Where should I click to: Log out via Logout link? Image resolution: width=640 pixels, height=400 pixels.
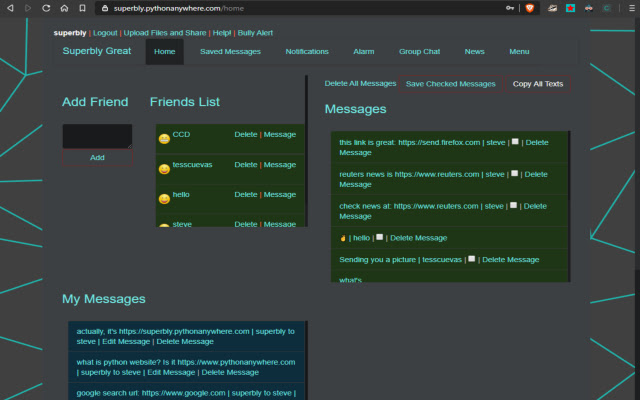105,33
